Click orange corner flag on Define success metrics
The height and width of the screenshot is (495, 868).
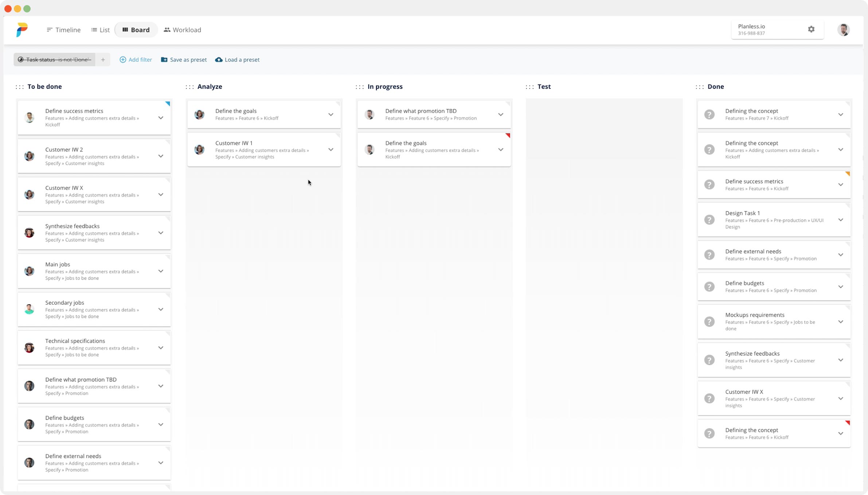848,174
